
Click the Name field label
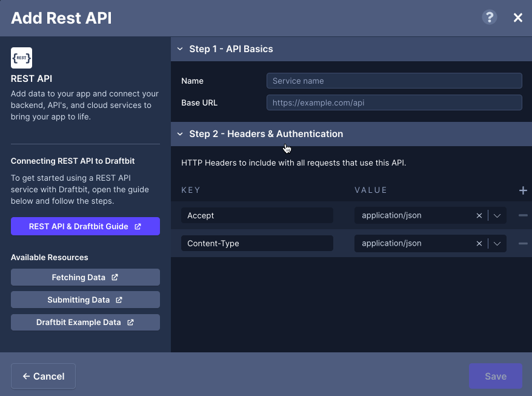[x=192, y=81]
